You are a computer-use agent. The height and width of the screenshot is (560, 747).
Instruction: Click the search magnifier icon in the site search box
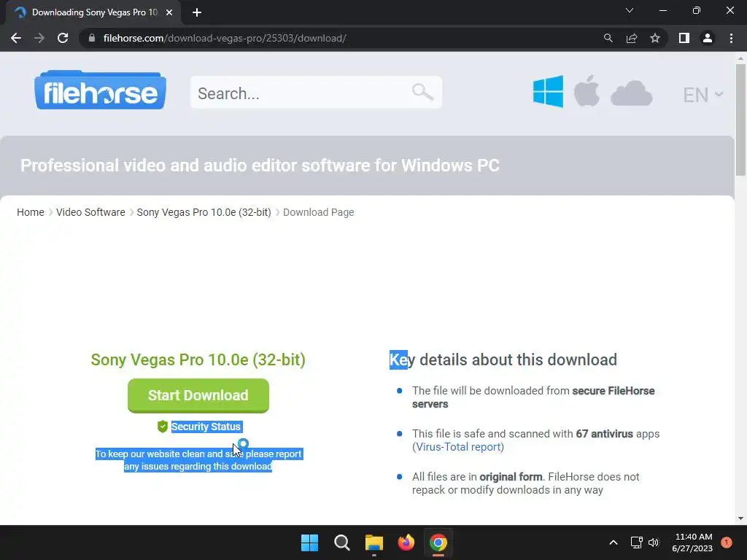click(422, 91)
